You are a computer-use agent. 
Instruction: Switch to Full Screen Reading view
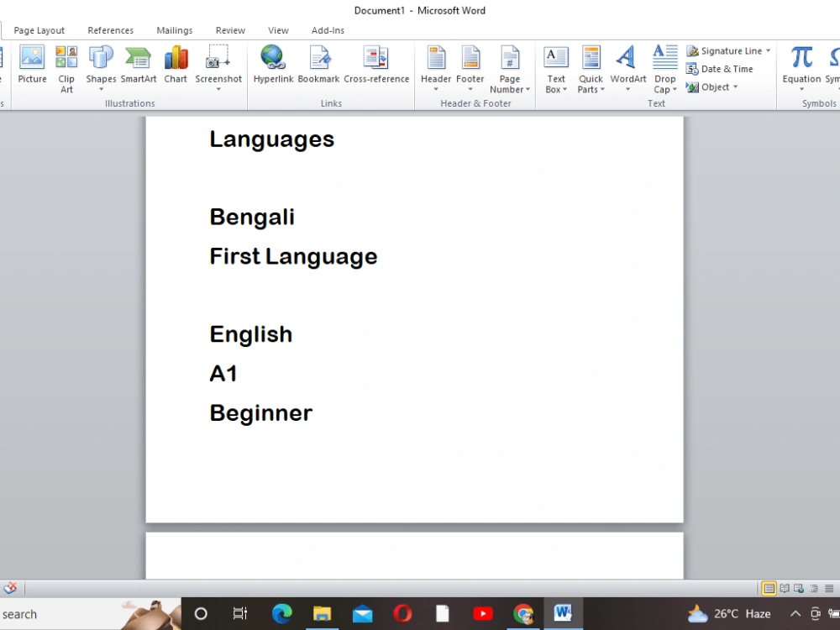(x=785, y=589)
